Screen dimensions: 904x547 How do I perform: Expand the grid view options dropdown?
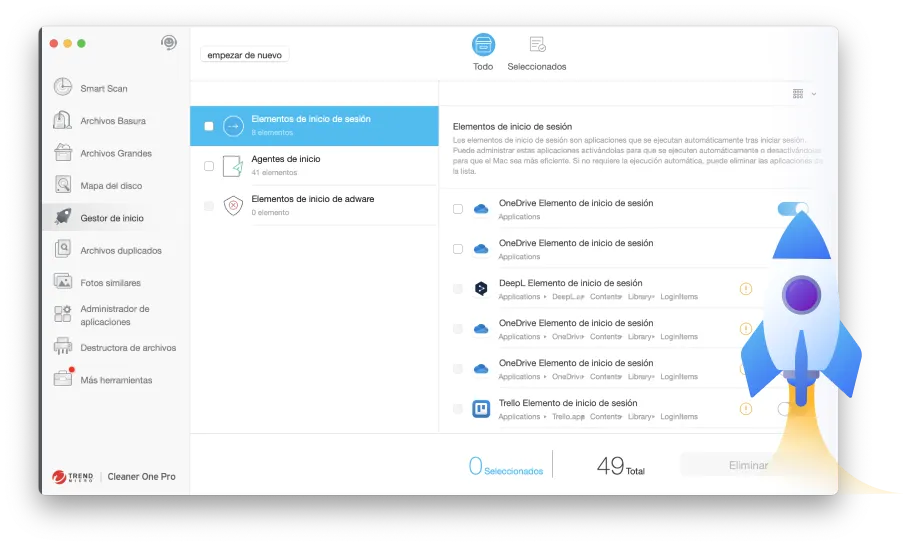[804, 94]
